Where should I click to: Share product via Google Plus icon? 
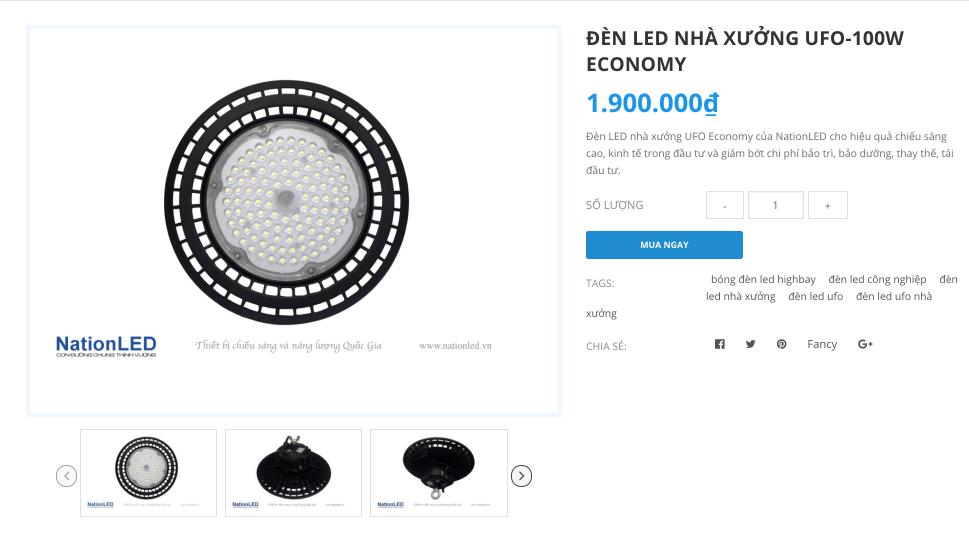865,344
